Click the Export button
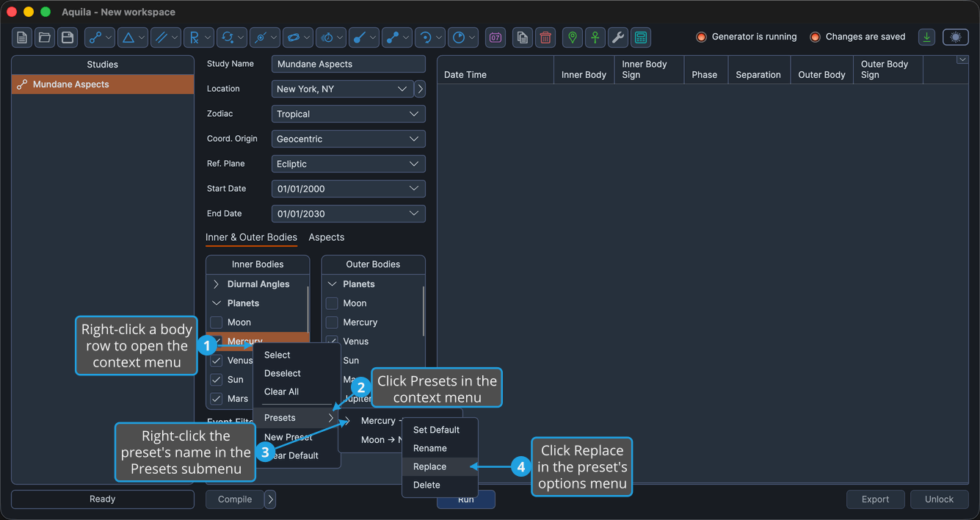 pos(875,499)
